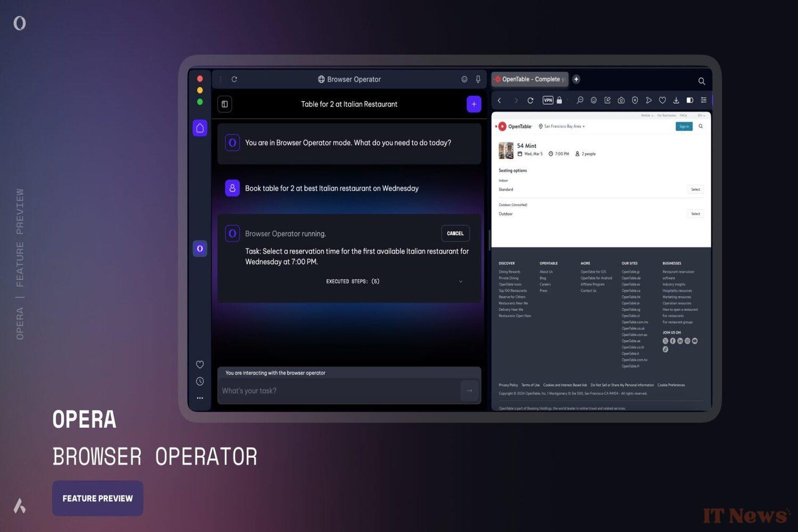Click the OpenTable for iOS footer link
The image size is (798, 532).
tap(593, 272)
